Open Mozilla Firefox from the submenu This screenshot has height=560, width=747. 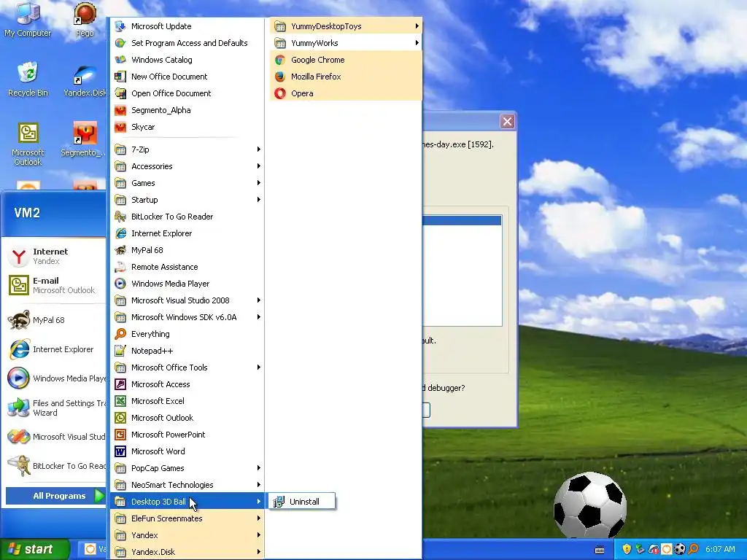point(346,76)
